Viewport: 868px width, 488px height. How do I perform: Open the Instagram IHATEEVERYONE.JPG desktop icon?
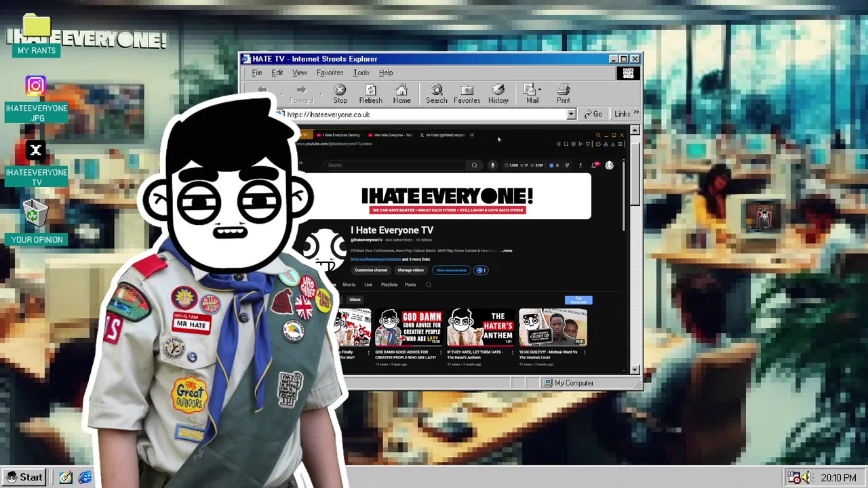point(36,99)
